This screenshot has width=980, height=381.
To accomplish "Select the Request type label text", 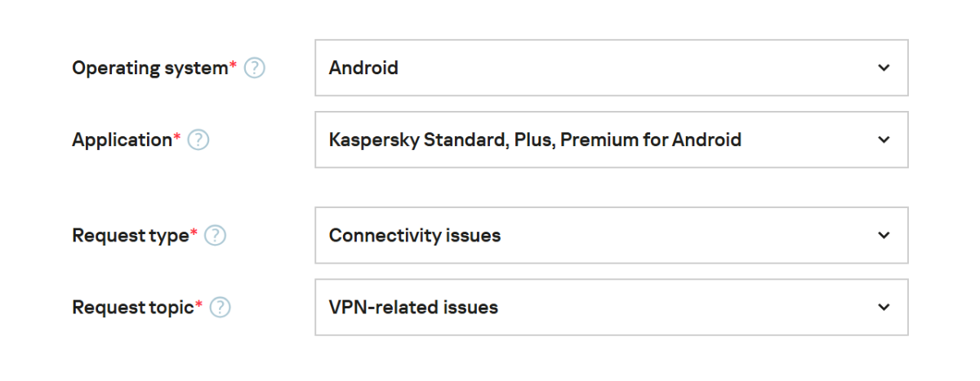I will (x=130, y=236).
